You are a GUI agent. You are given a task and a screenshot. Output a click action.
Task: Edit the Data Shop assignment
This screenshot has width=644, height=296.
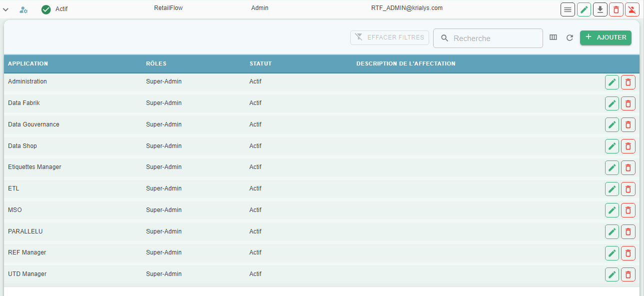pos(612,146)
